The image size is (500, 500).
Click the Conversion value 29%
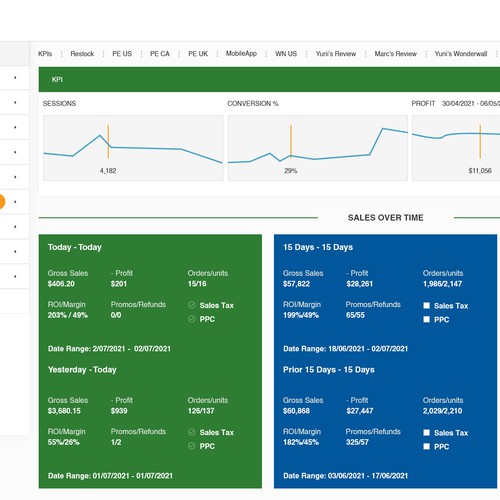tap(291, 171)
